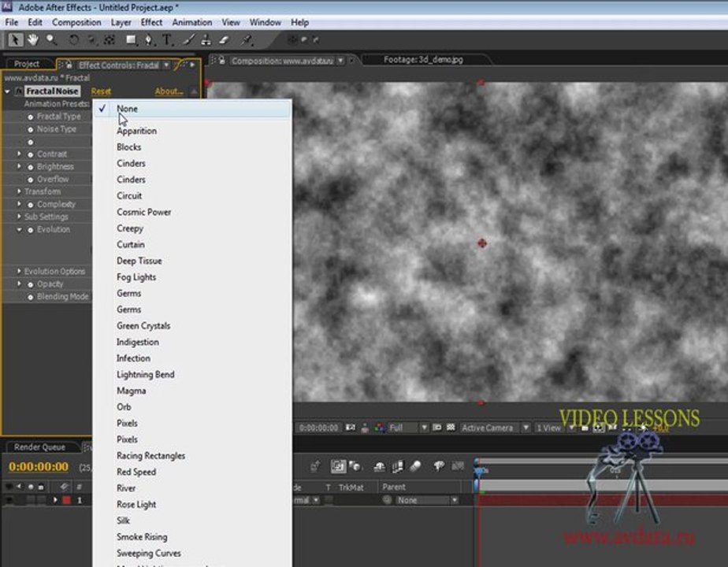Image resolution: width=728 pixels, height=567 pixels.
Task: Click the Brainstorm timeline icon
Action: tap(439, 466)
